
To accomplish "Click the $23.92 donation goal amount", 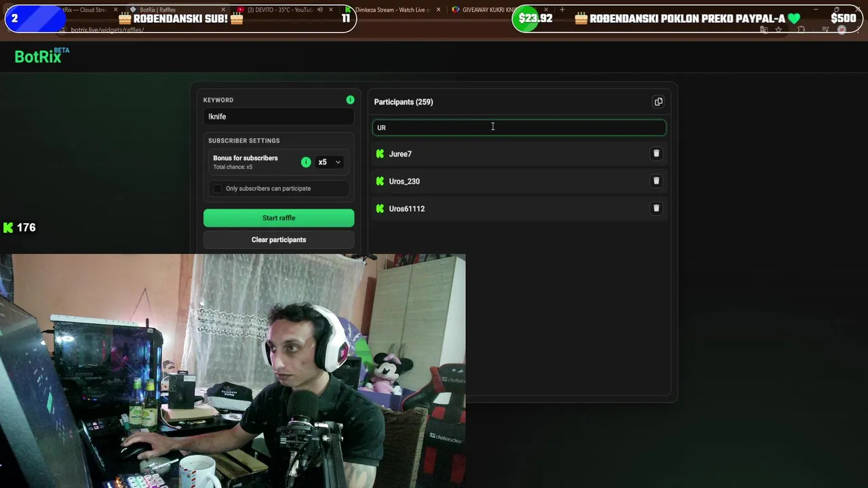I will pyautogui.click(x=536, y=18).
